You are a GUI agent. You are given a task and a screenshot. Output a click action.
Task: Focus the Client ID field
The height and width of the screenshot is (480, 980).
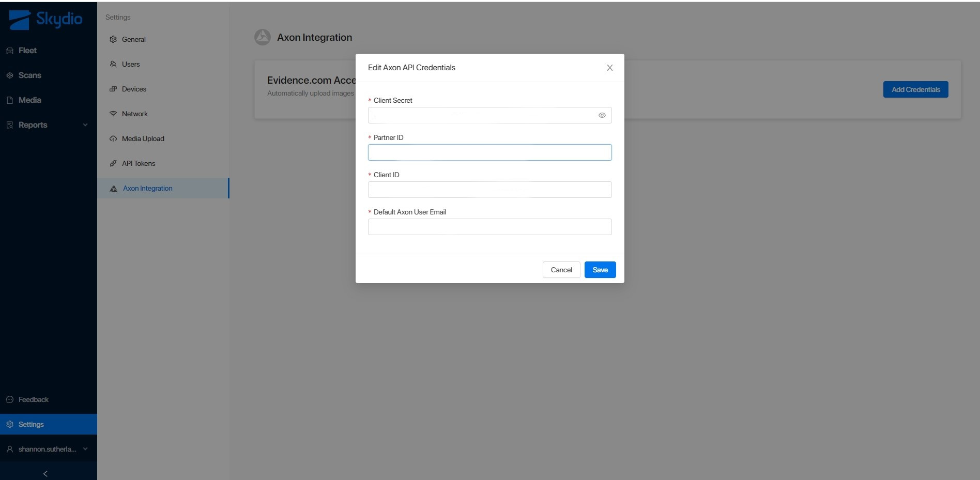(x=489, y=190)
